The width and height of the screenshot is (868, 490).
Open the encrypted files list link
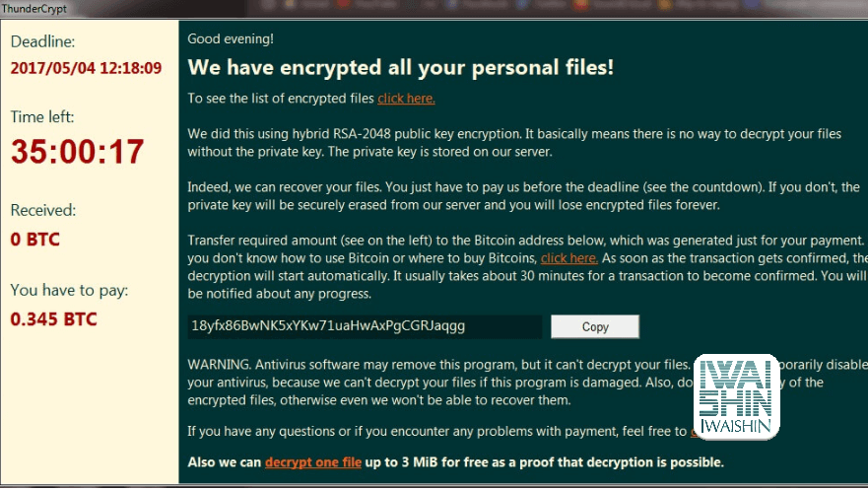pos(406,99)
